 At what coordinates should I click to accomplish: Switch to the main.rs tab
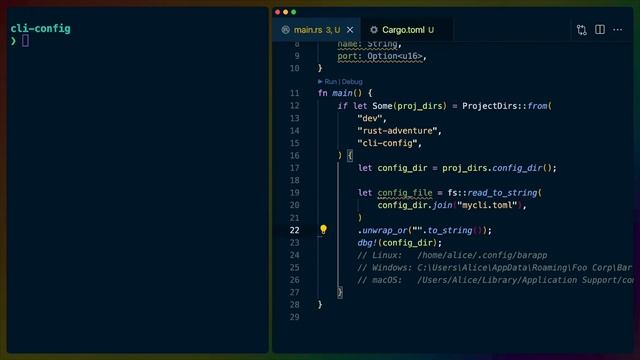point(317,30)
